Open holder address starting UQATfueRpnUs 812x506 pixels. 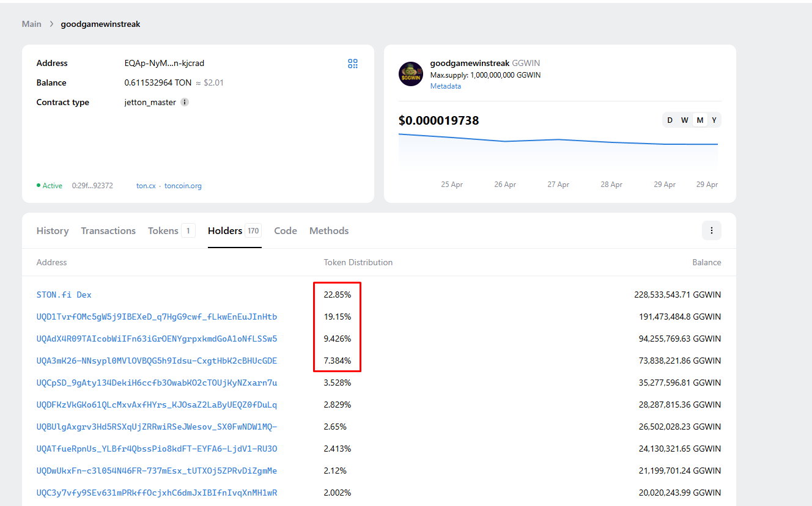[x=157, y=449]
